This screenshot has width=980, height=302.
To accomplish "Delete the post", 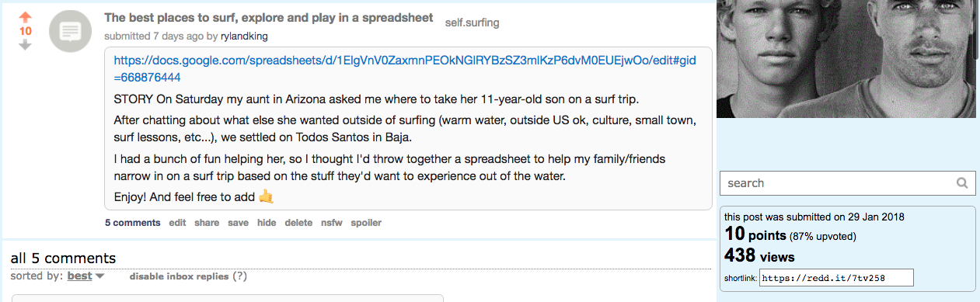I will 298,223.
